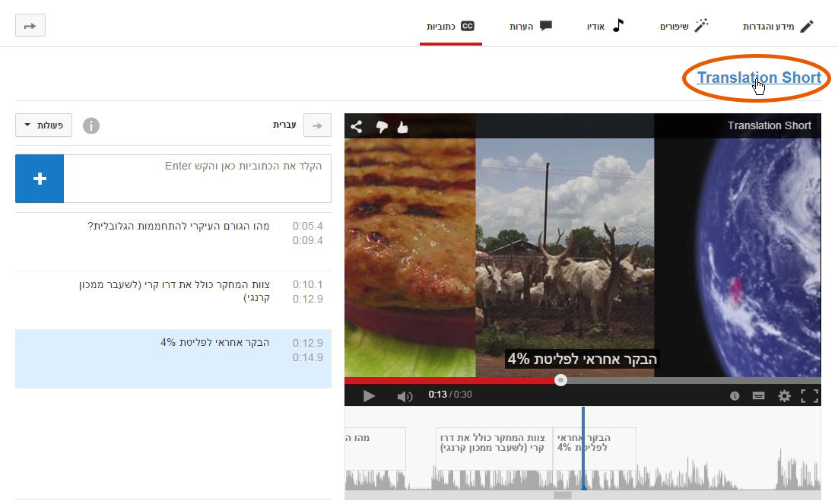Click the thumbs down icon in player

(382, 127)
